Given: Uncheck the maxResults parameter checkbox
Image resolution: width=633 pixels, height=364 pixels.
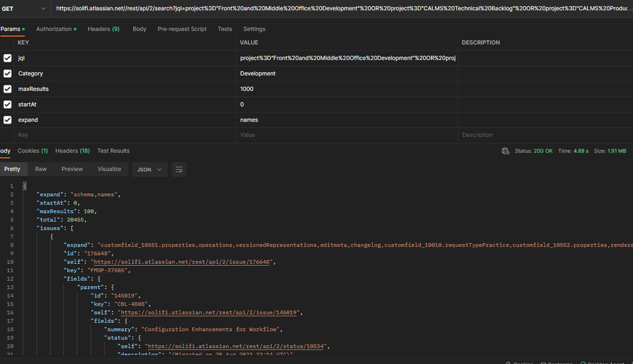Looking at the screenshot, I should (8, 89).
